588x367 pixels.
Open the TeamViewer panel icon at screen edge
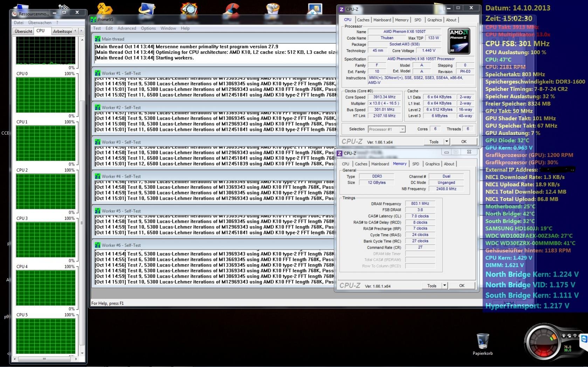tap(584, 340)
